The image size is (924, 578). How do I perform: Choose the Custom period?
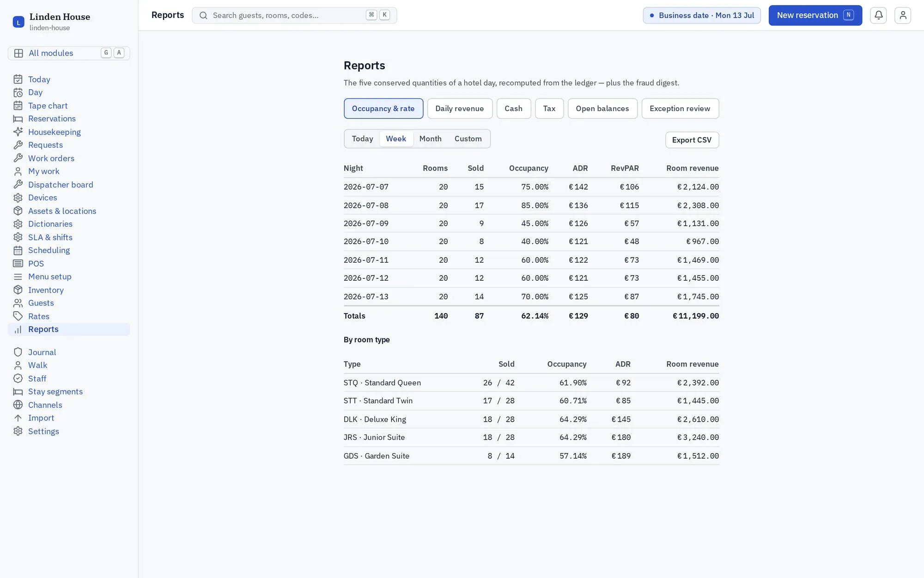[468, 139]
